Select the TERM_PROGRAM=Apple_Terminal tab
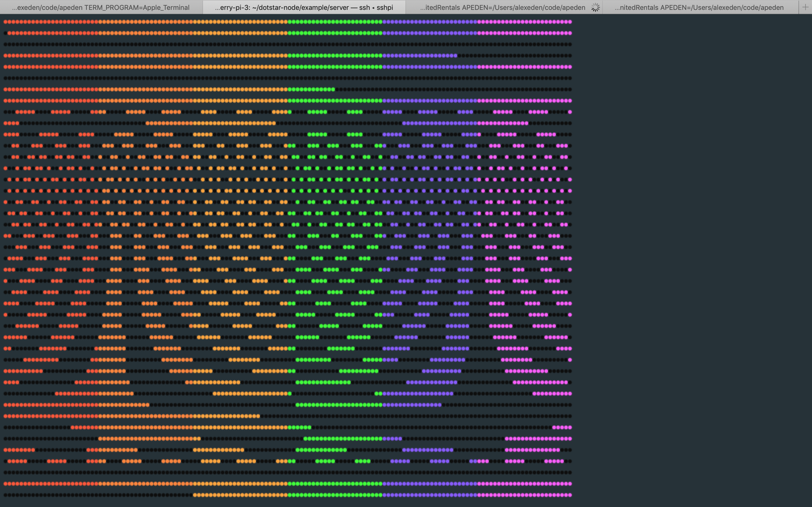Viewport: 812px width, 507px height. click(x=101, y=7)
